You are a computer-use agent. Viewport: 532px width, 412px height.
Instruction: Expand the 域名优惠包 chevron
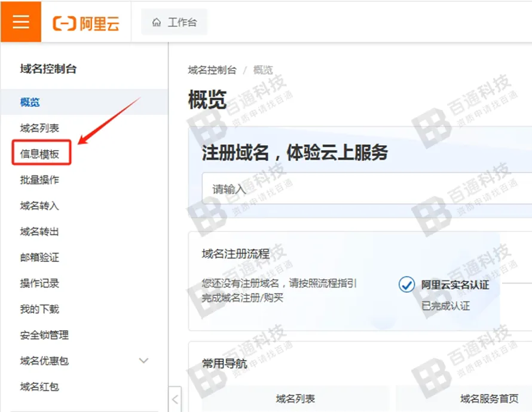point(144,361)
